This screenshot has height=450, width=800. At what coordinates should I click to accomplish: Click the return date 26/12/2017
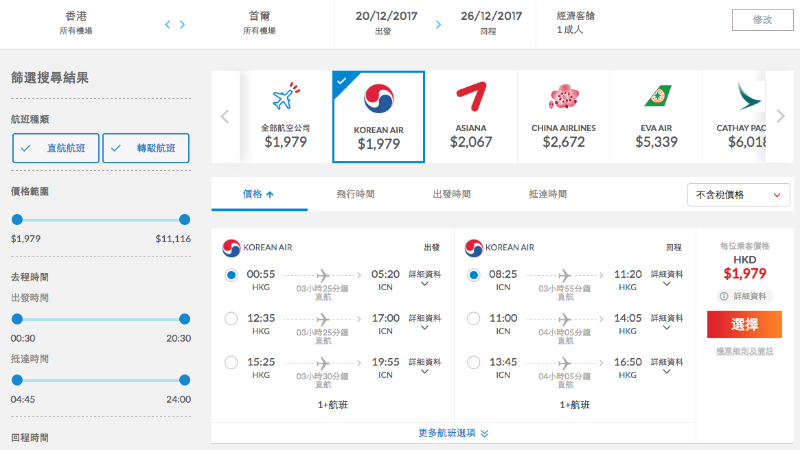[x=491, y=23]
